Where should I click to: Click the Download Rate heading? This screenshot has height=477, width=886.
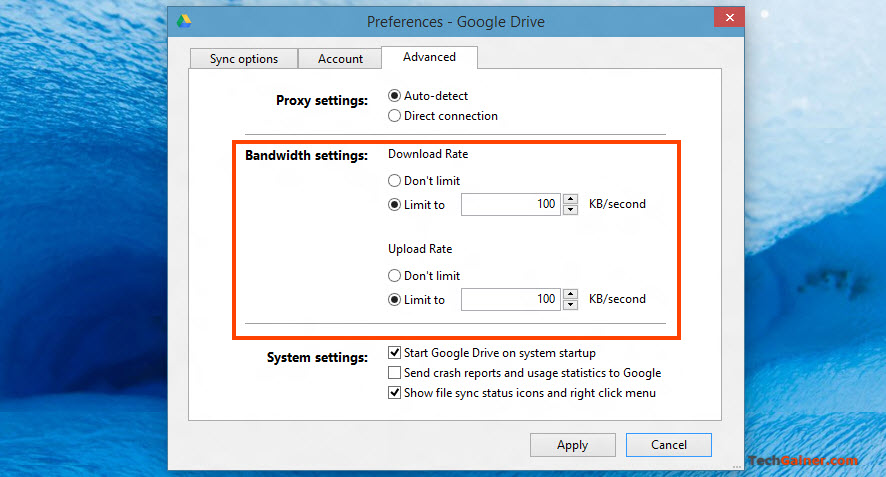coord(428,154)
